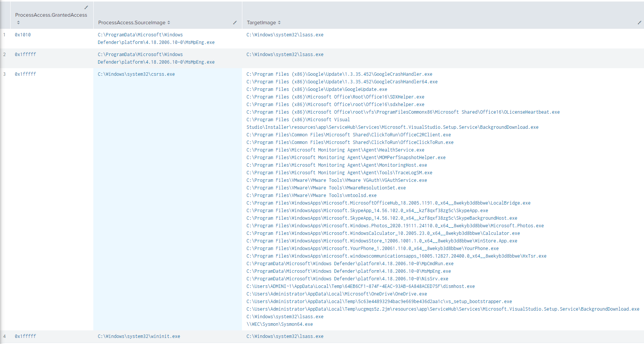Click the pencil edit icon for TargetImage column
The height and width of the screenshot is (344, 644).
pos(639,23)
